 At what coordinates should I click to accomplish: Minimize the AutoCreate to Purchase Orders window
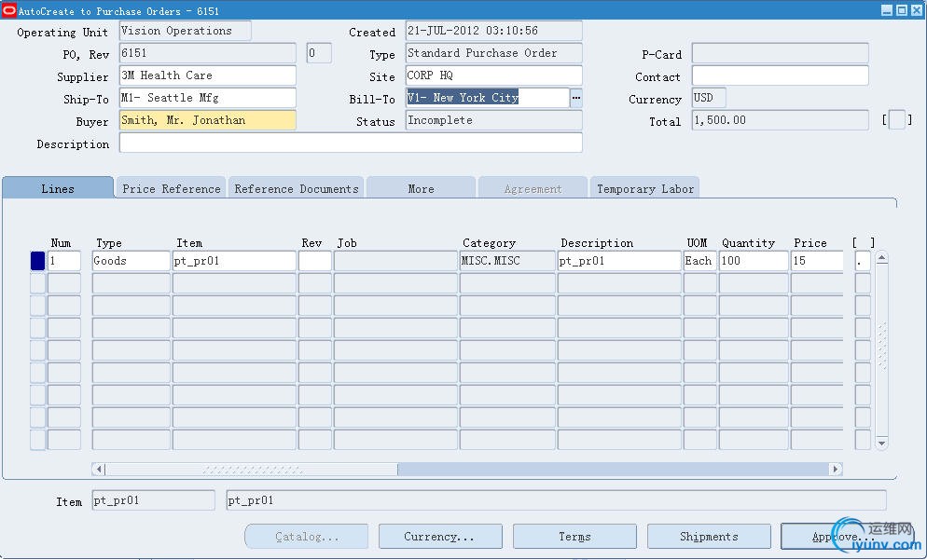pos(887,10)
